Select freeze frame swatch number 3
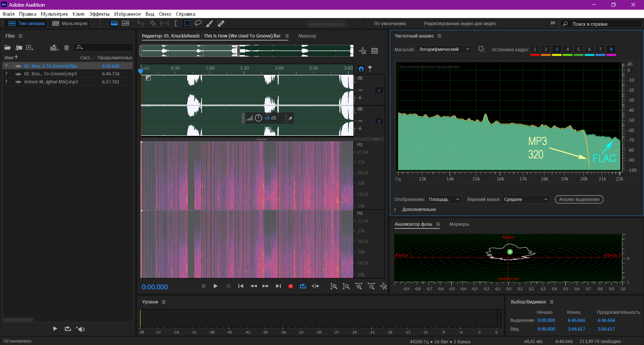Screen dimensions: 644x345 click(556, 50)
